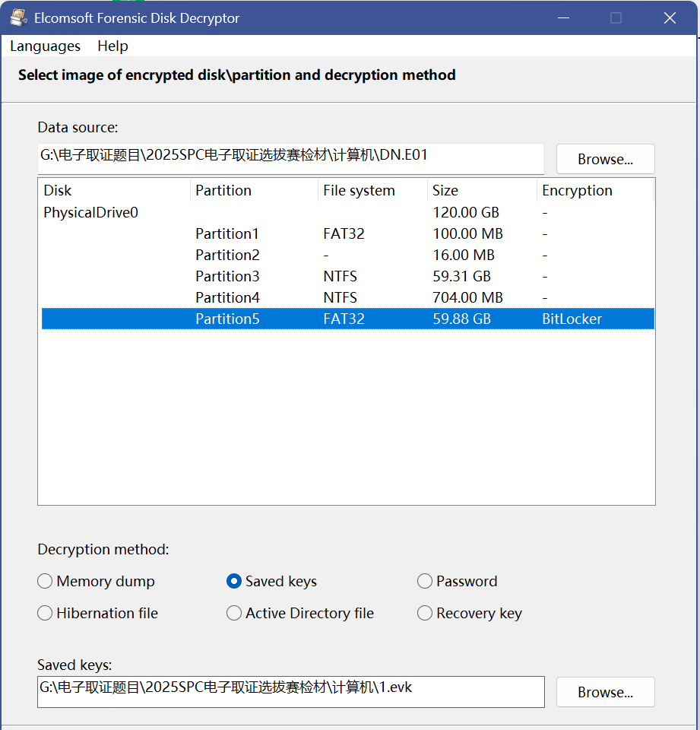Choose the Password decryption option
Viewport: 700px width, 730px height.
425,582
